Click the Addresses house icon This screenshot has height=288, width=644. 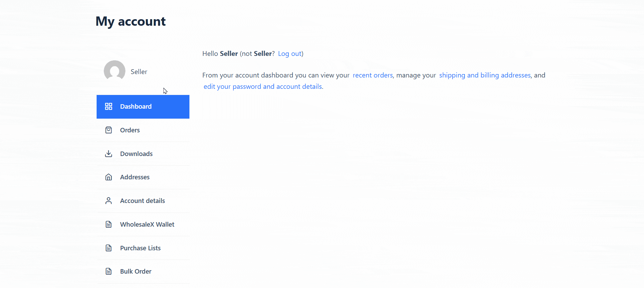109,177
